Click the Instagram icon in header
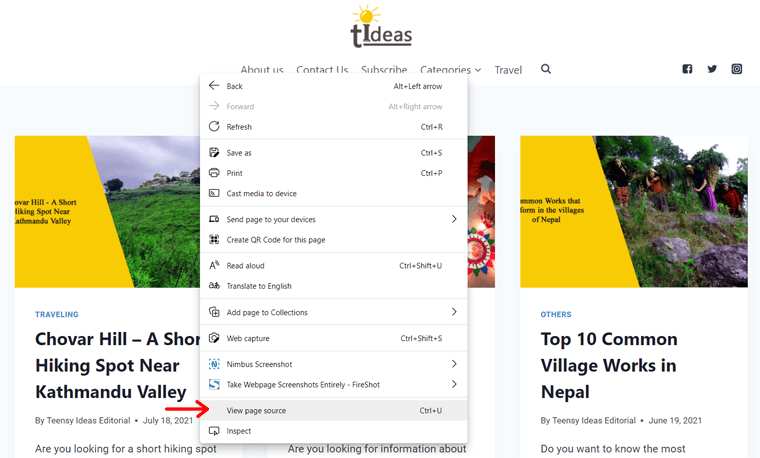This screenshot has width=760, height=458. tap(737, 69)
